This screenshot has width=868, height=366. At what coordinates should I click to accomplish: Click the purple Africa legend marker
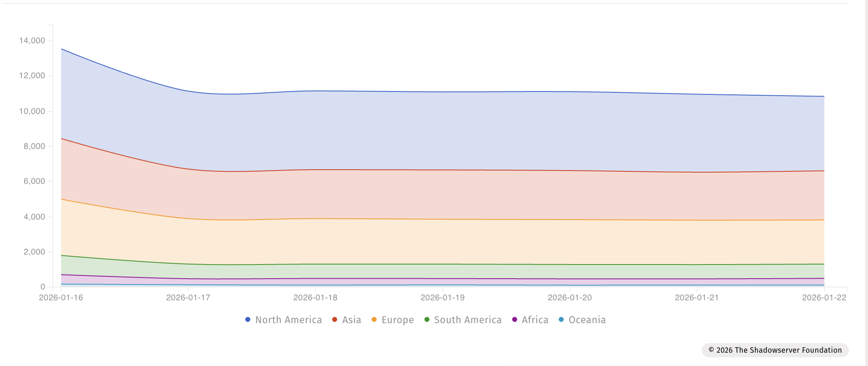click(x=515, y=319)
